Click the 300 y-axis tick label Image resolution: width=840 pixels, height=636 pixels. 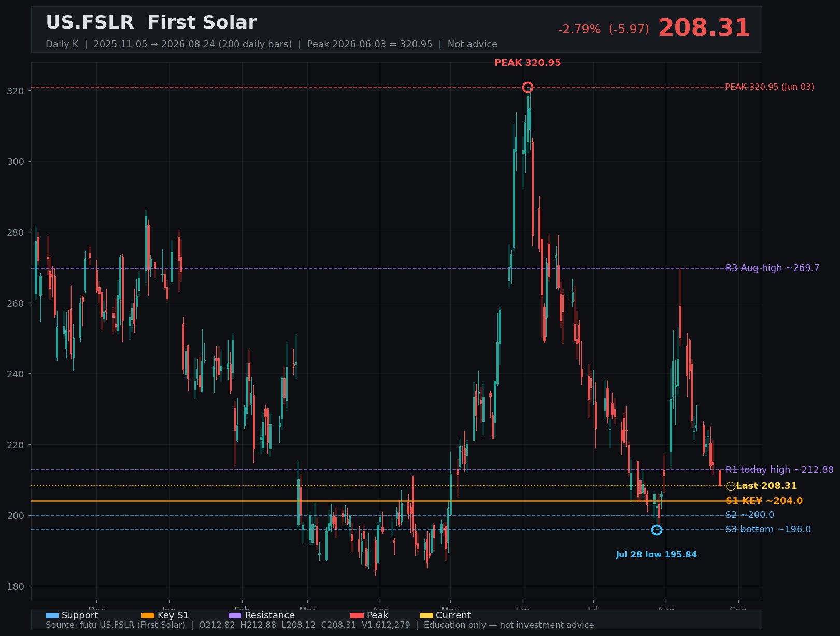(x=17, y=162)
